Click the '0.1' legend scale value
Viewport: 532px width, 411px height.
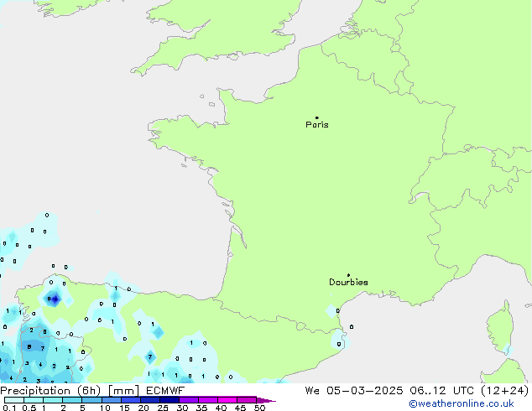9,408
